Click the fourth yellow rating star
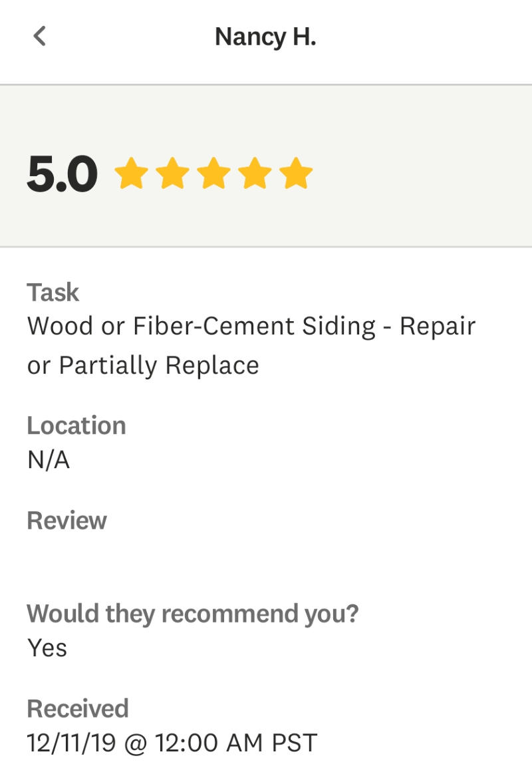Viewport: 532px width, 780px height. coord(255,174)
